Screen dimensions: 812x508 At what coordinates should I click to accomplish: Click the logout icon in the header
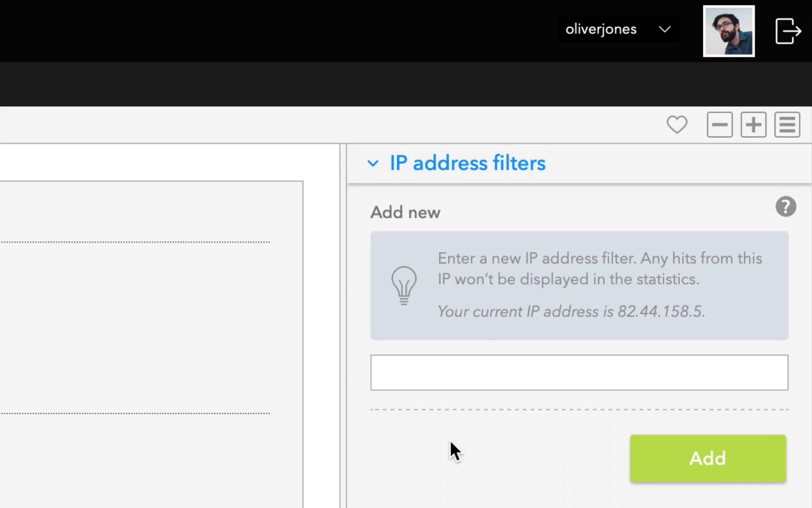point(788,31)
